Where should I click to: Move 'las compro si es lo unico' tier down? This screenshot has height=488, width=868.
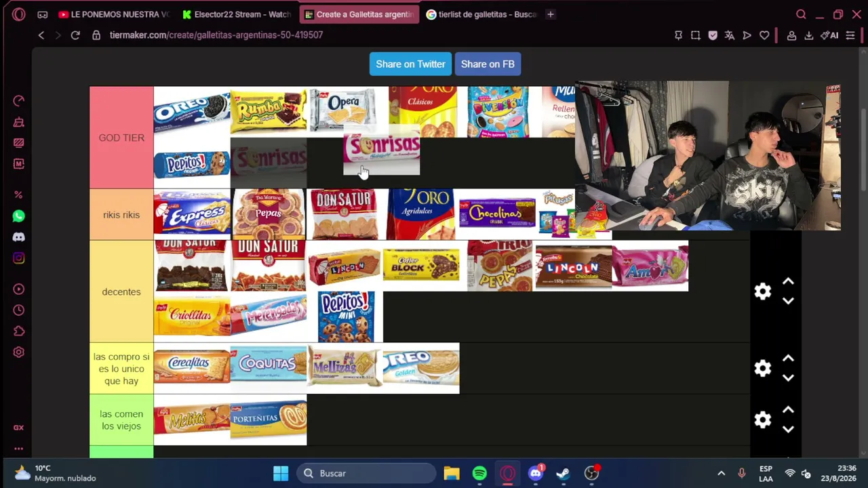click(x=788, y=378)
